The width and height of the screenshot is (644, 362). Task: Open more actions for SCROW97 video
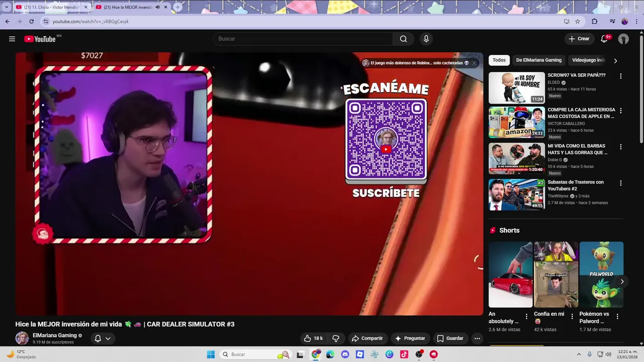coord(620,76)
